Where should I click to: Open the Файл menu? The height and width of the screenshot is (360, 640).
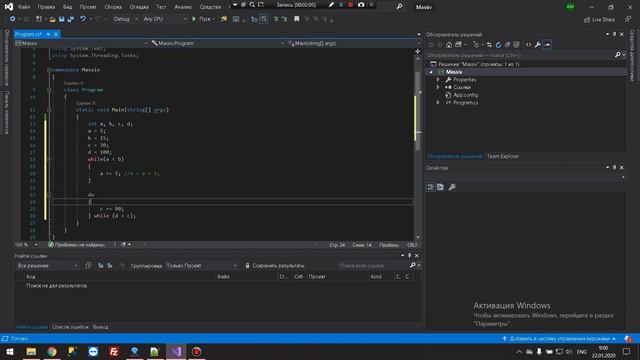24,7
